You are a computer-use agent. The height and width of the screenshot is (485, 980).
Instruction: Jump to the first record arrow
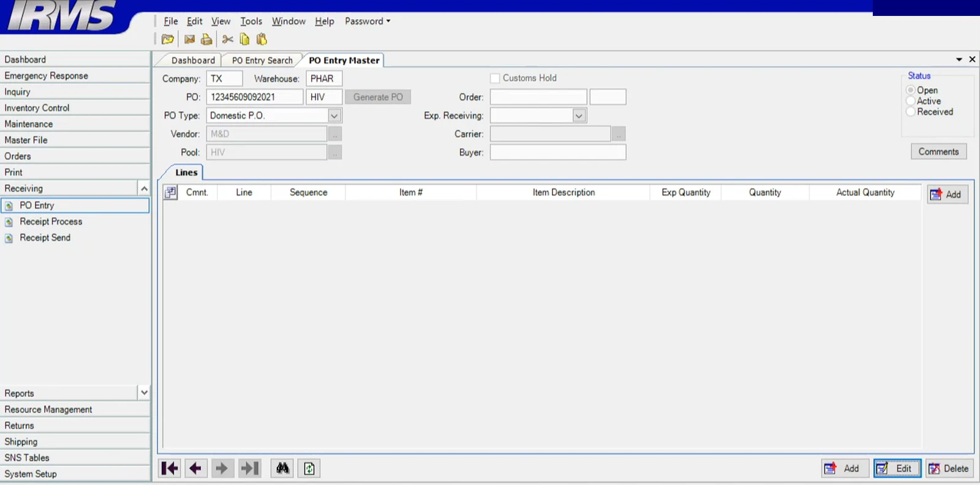pos(170,468)
